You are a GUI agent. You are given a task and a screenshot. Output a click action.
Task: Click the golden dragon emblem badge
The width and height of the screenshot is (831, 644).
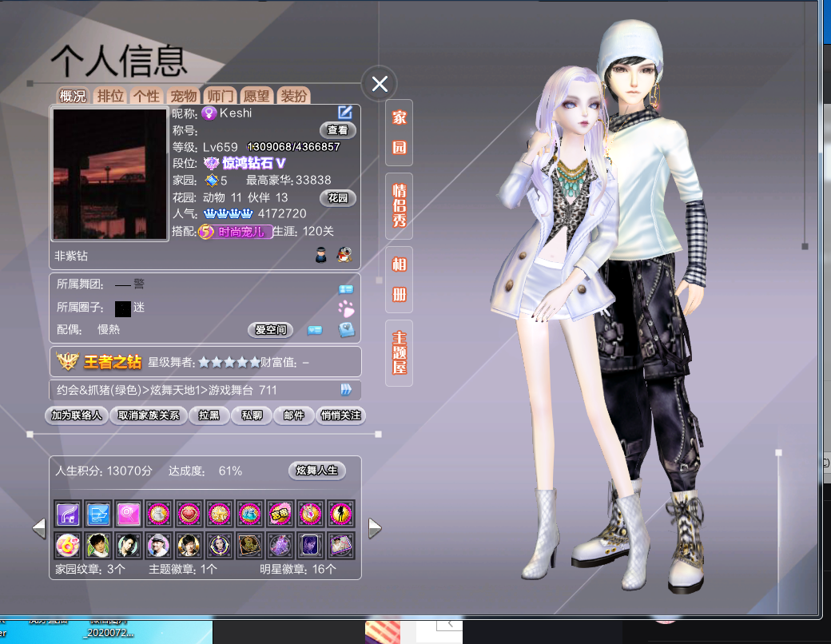[x=249, y=546]
